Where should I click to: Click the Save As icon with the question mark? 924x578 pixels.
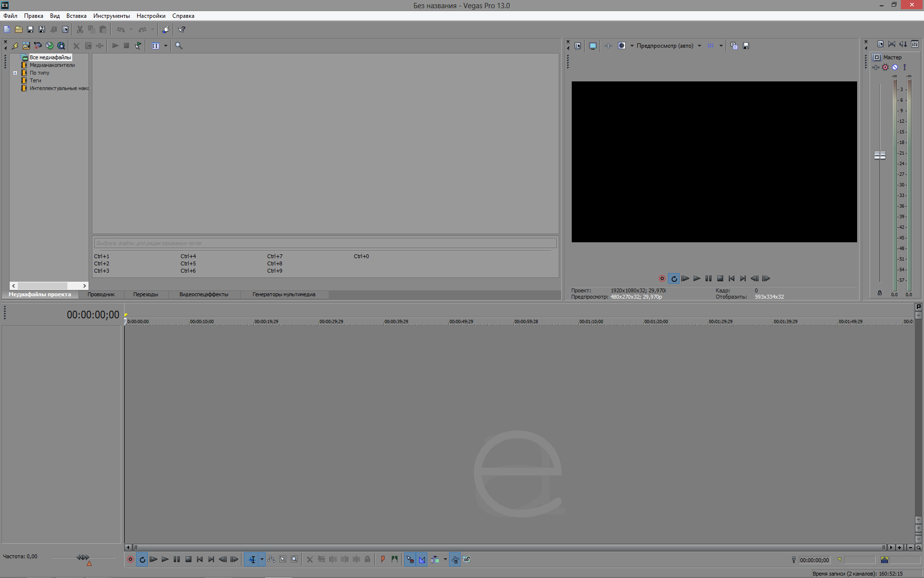tap(42, 29)
